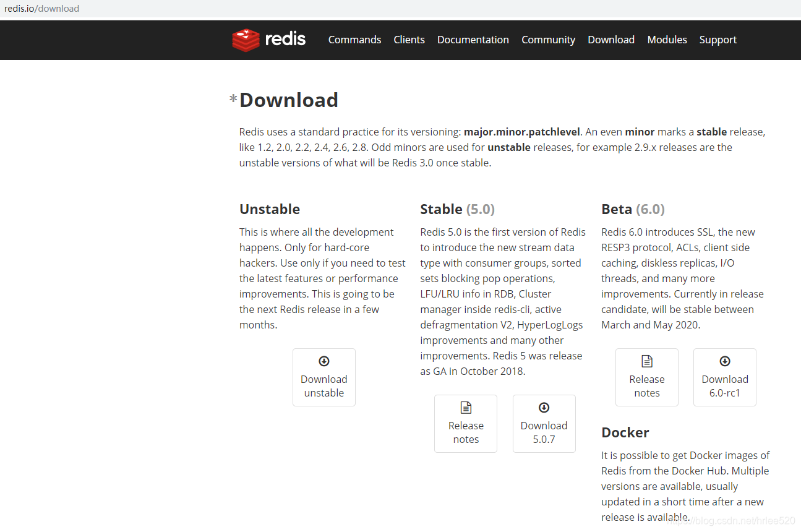Open Release notes text under Stable (5.0)

[466, 432]
